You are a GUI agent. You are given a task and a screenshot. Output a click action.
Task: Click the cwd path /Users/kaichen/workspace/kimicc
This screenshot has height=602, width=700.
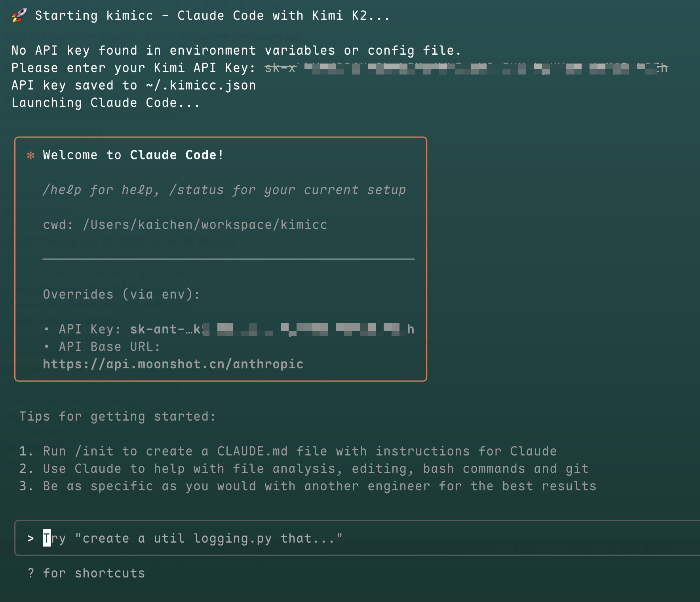point(205,225)
